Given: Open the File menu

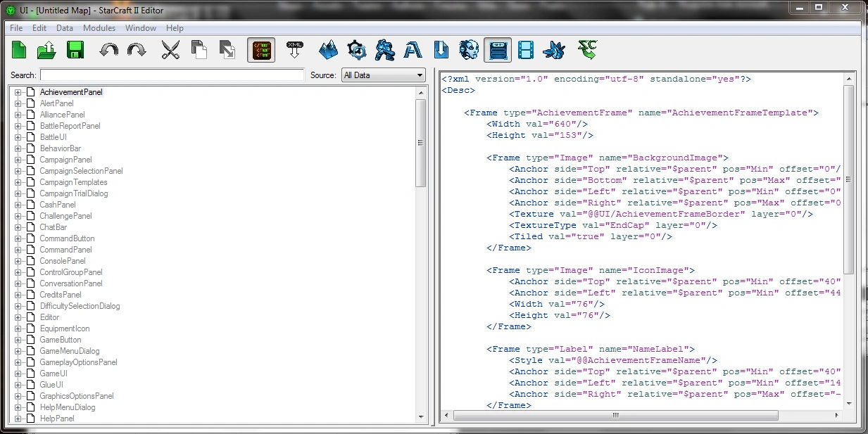Looking at the screenshot, I should pyautogui.click(x=16, y=28).
